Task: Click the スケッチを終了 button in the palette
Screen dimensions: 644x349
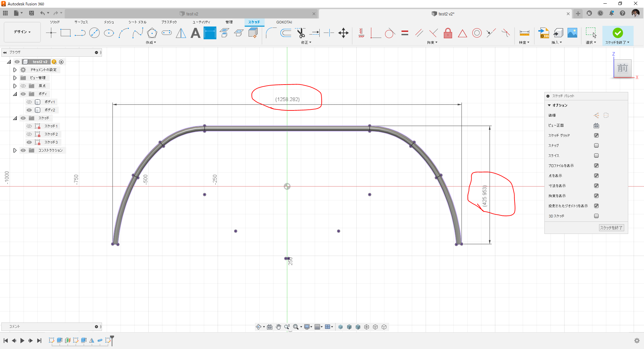Action: [x=611, y=228]
